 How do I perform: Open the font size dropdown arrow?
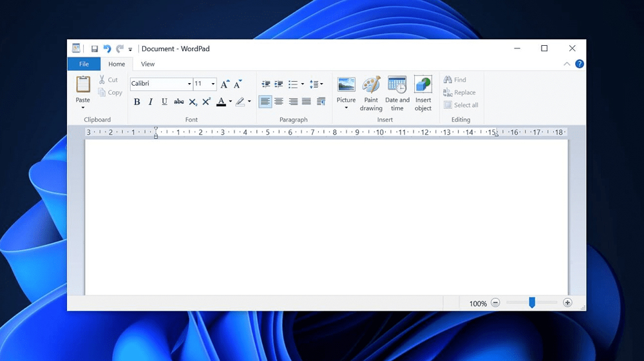pyautogui.click(x=213, y=84)
